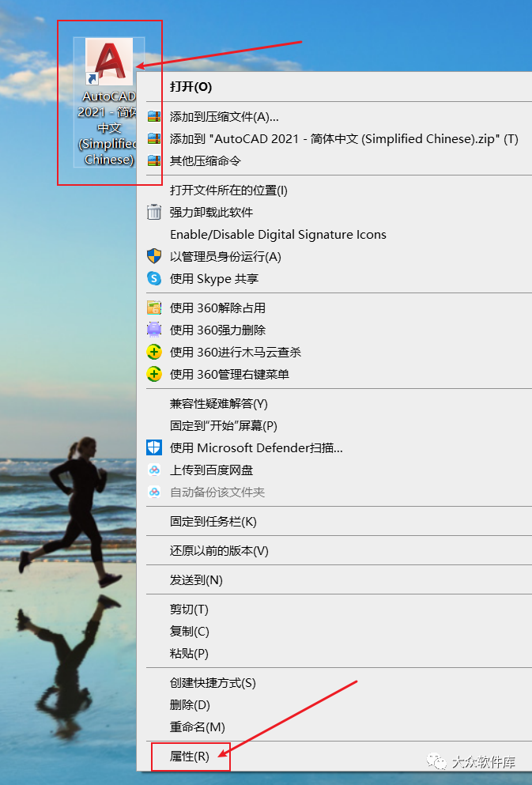This screenshot has height=785, width=532.
Task: Select 复制(C) menu entry
Action: coord(189,632)
